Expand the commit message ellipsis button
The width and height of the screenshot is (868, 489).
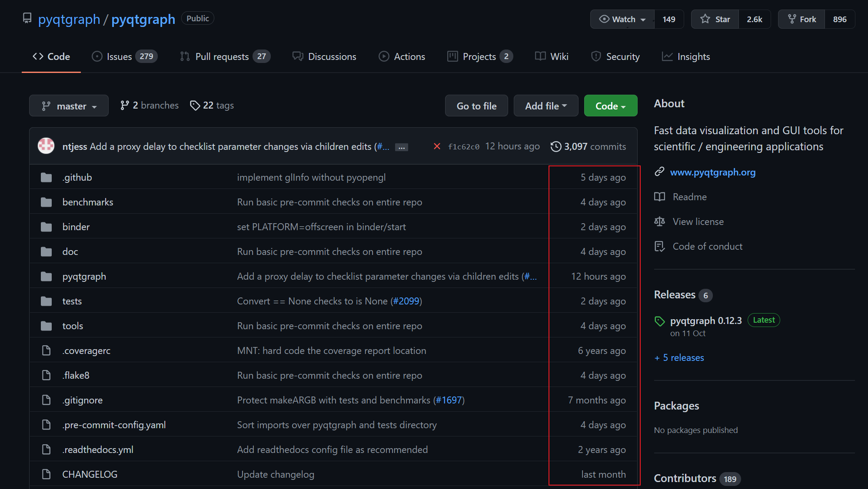coord(401,147)
